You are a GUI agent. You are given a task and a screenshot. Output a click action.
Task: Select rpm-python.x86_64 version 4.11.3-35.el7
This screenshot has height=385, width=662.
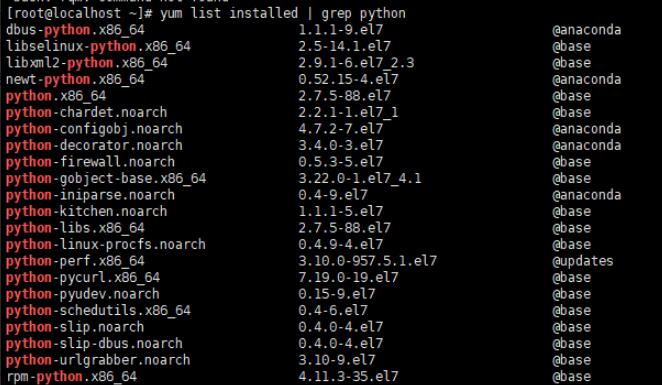348,376
